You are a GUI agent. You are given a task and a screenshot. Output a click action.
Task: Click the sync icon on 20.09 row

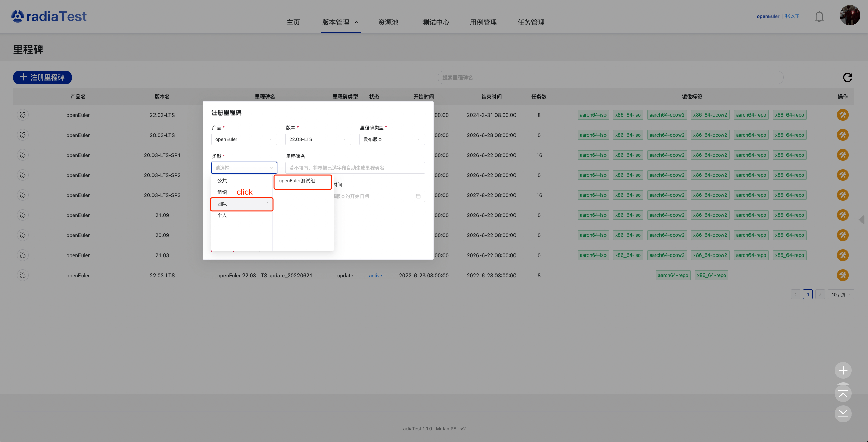(x=23, y=235)
